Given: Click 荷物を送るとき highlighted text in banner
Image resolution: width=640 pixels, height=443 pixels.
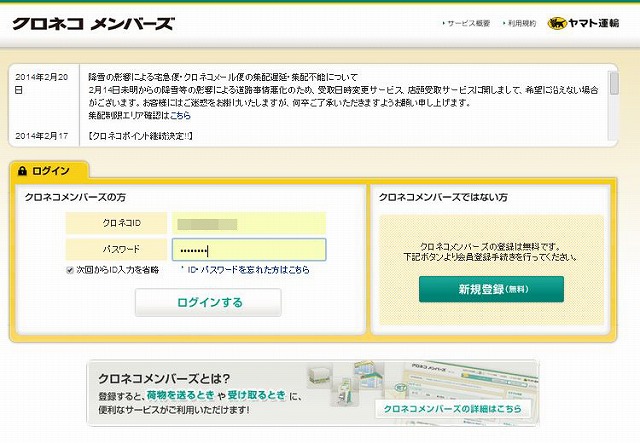Looking at the screenshot, I should 180,395.
